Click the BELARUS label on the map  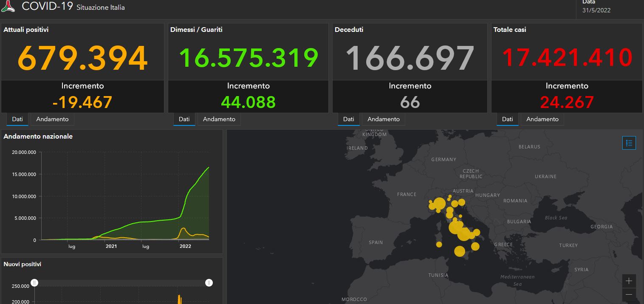click(529, 147)
